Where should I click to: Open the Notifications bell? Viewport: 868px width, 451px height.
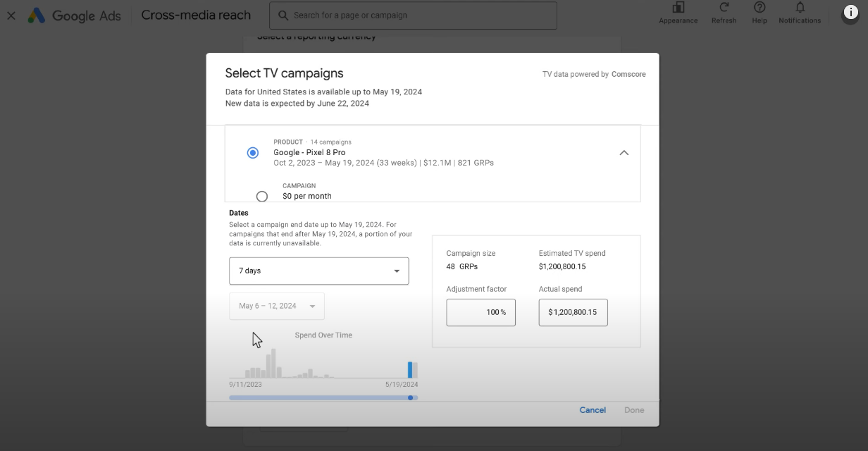[800, 8]
